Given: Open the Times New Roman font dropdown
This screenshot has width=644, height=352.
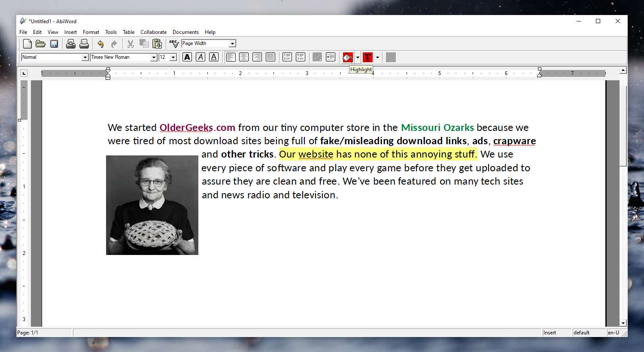Looking at the screenshot, I should [x=154, y=57].
